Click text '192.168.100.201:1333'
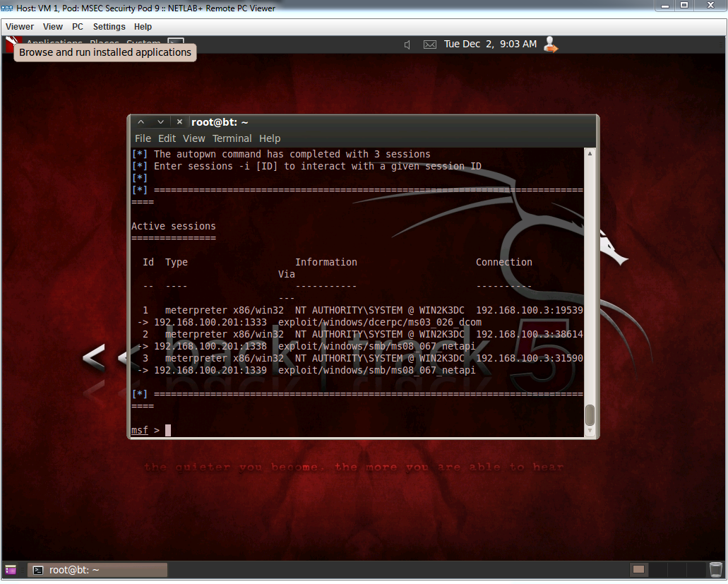728x584 pixels. coord(210,322)
